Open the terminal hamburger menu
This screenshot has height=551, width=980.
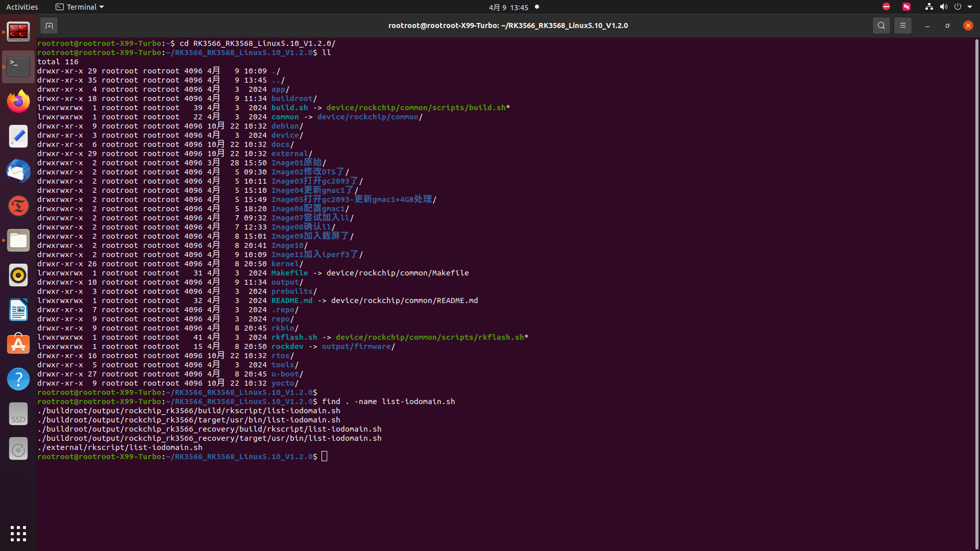[902, 26]
